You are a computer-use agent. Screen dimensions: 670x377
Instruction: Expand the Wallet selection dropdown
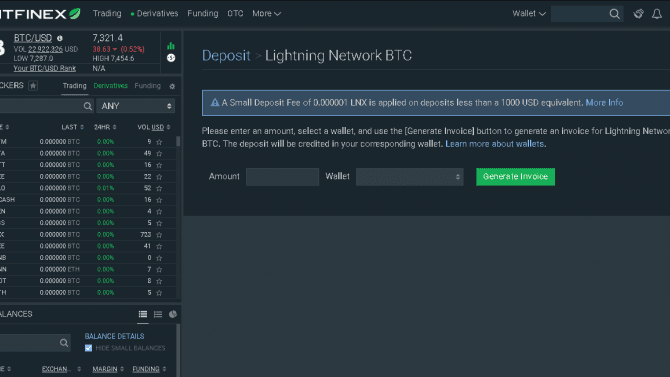tap(409, 177)
